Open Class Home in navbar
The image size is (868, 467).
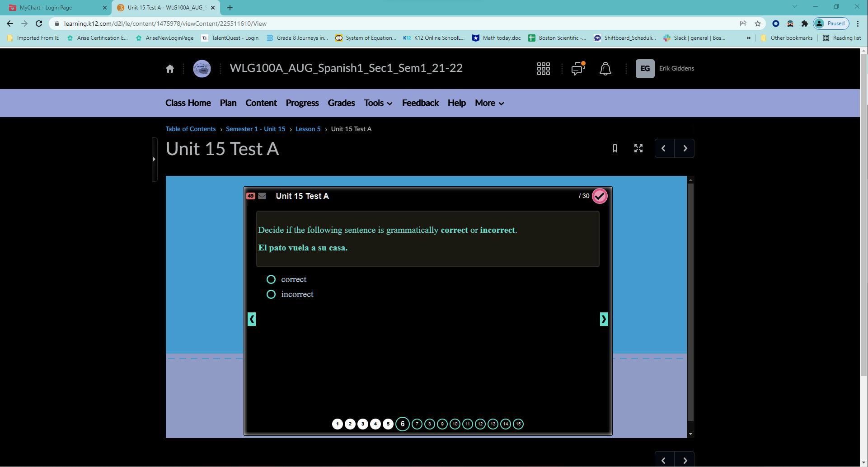(188, 103)
